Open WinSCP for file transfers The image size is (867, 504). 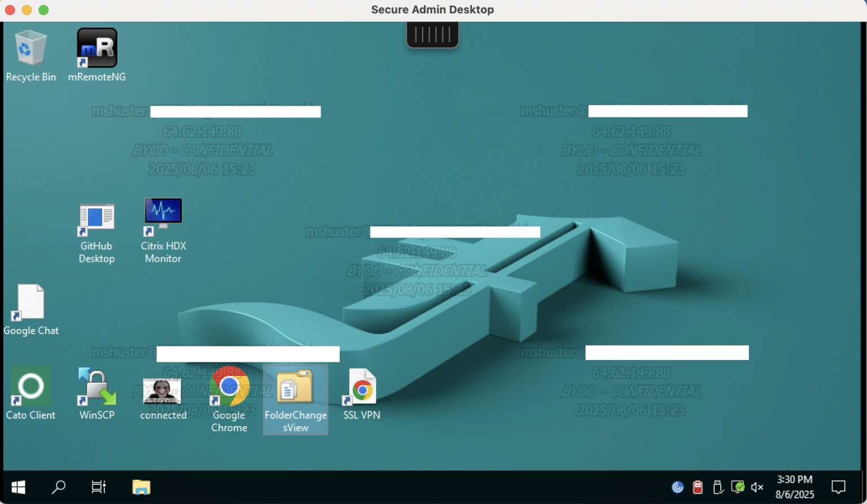(x=96, y=387)
